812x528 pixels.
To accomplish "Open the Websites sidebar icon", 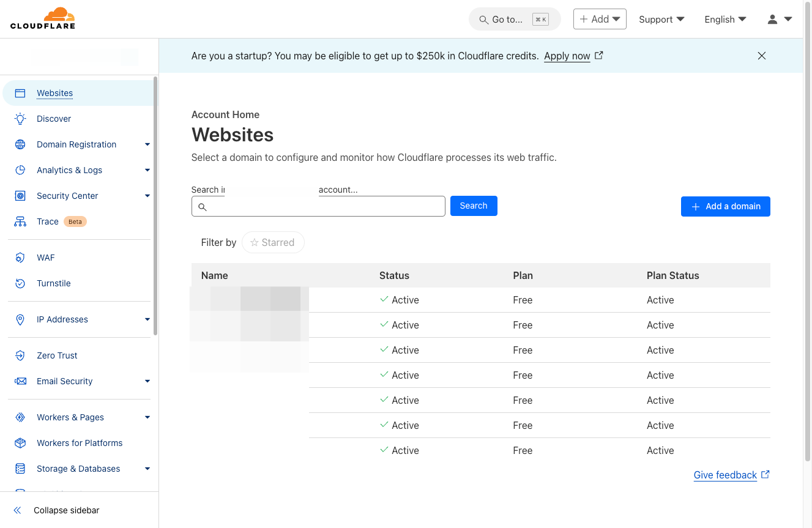I will click(20, 93).
